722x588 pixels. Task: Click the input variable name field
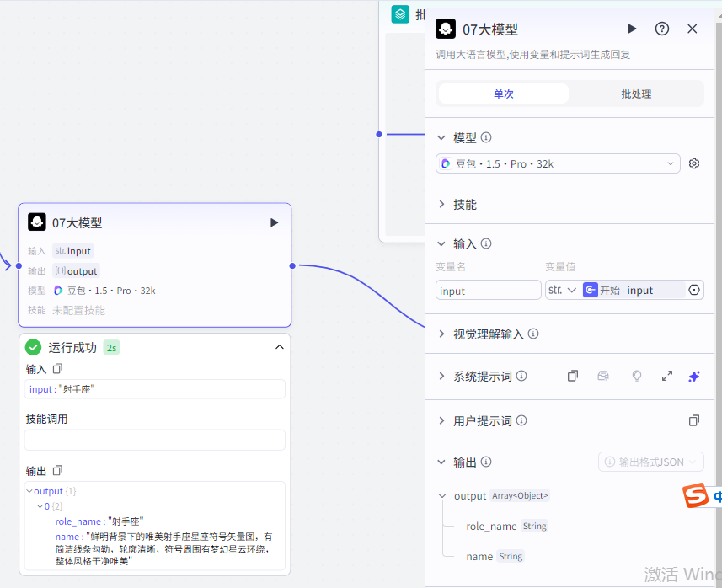point(488,289)
